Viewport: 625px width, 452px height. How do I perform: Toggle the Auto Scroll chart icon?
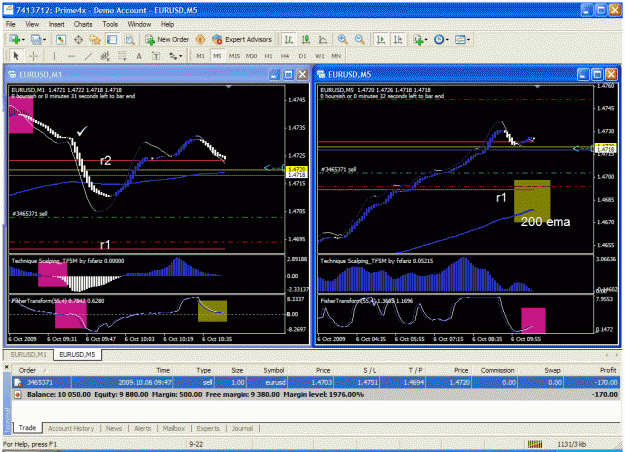coord(381,39)
